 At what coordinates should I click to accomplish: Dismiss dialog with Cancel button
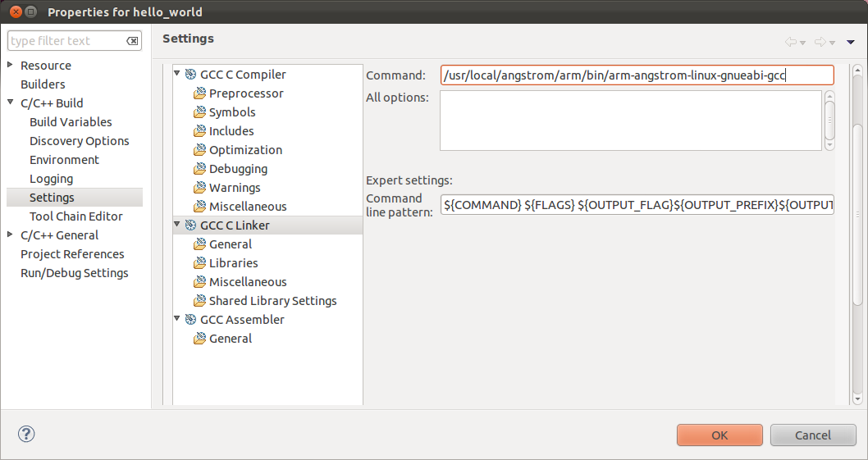(x=813, y=435)
